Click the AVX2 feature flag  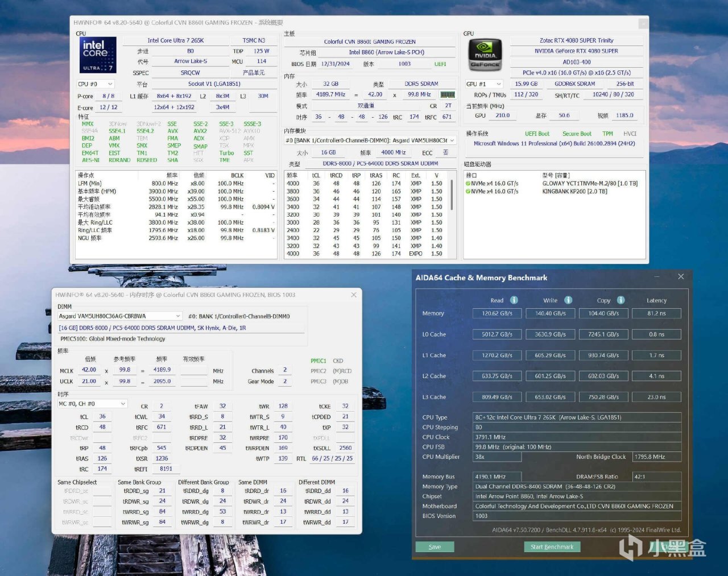[200, 131]
